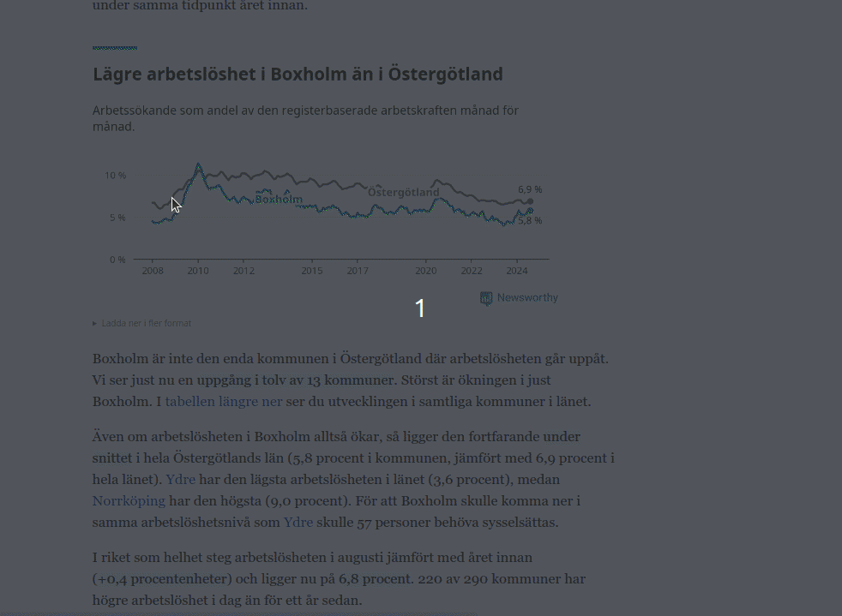Select the 6,9 % end value label
842x616 pixels.
tap(530, 189)
